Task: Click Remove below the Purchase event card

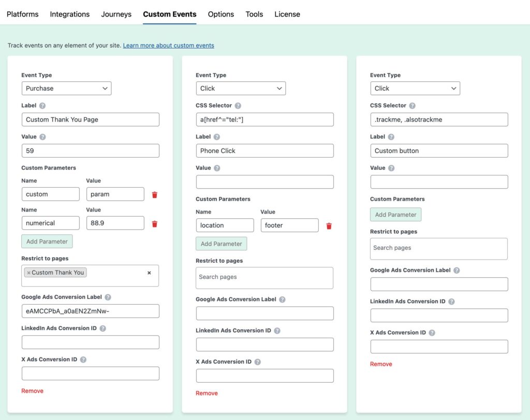Action: click(32, 391)
